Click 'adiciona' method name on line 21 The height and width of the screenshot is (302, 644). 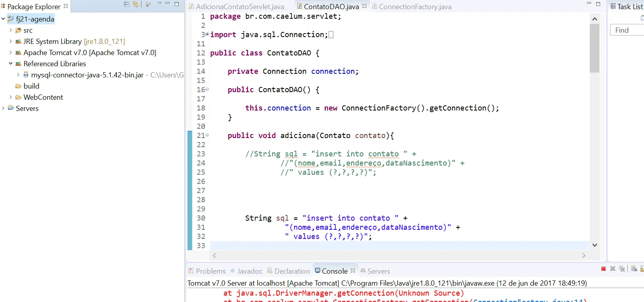coord(298,135)
